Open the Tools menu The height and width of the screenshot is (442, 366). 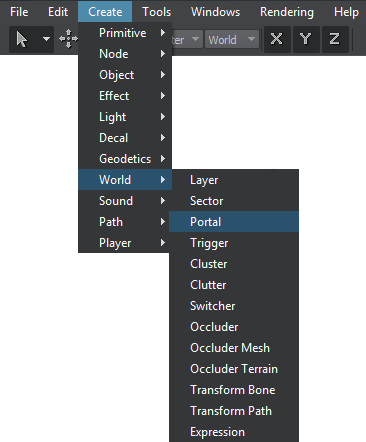(156, 12)
